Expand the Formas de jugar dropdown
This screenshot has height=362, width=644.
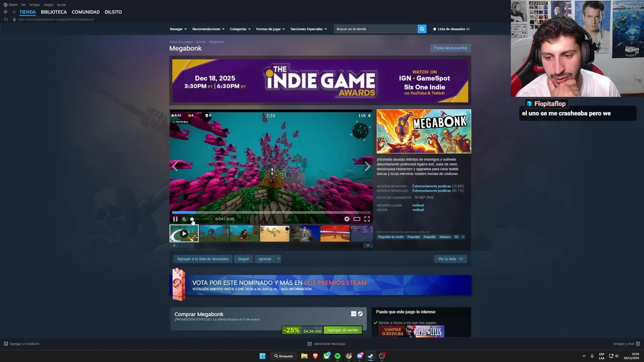270,29
